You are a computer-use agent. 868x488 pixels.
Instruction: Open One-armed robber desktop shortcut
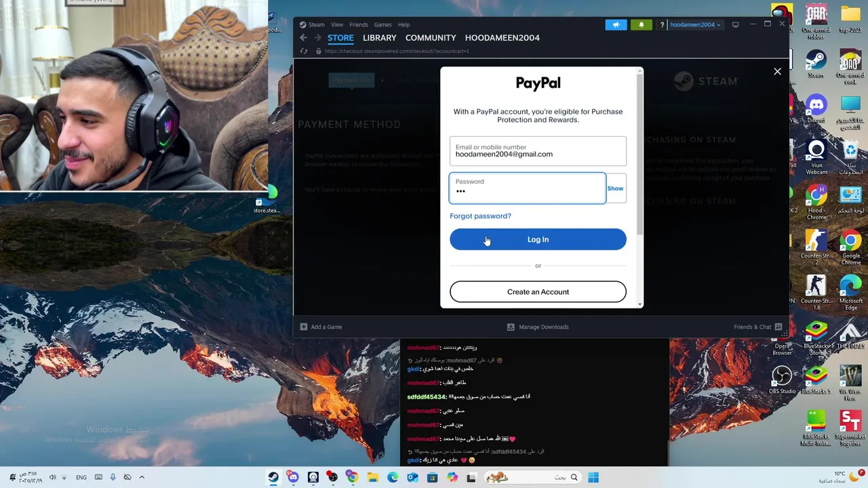click(x=816, y=22)
